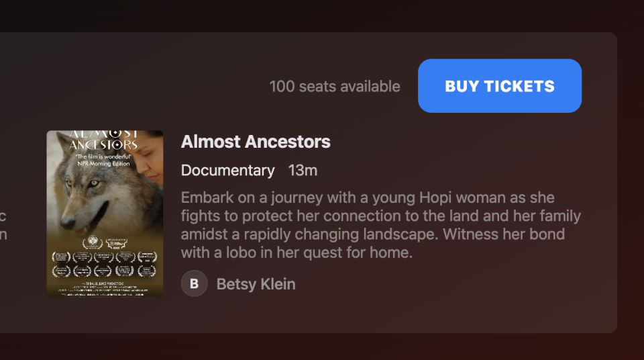This screenshot has width=644, height=360.
Task: Click the circular "B" avatar icon
Action: (194, 283)
